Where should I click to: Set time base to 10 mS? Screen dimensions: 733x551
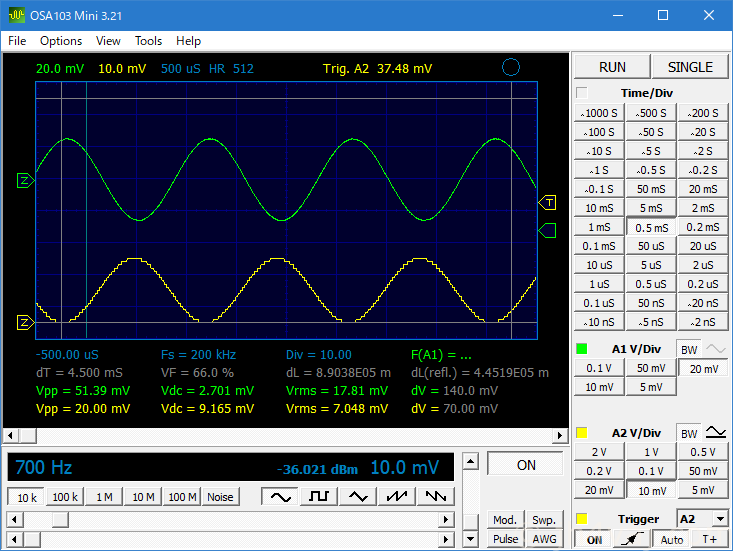point(599,208)
